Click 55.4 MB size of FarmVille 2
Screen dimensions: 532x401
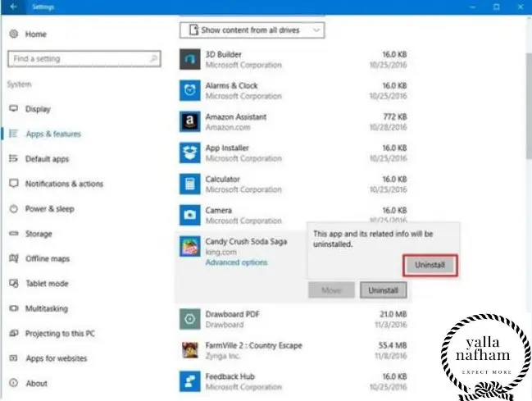[x=393, y=345]
